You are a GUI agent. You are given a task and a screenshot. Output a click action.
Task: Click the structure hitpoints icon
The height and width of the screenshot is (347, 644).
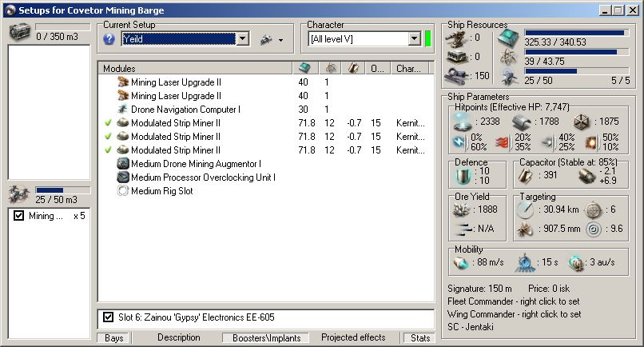click(x=582, y=122)
